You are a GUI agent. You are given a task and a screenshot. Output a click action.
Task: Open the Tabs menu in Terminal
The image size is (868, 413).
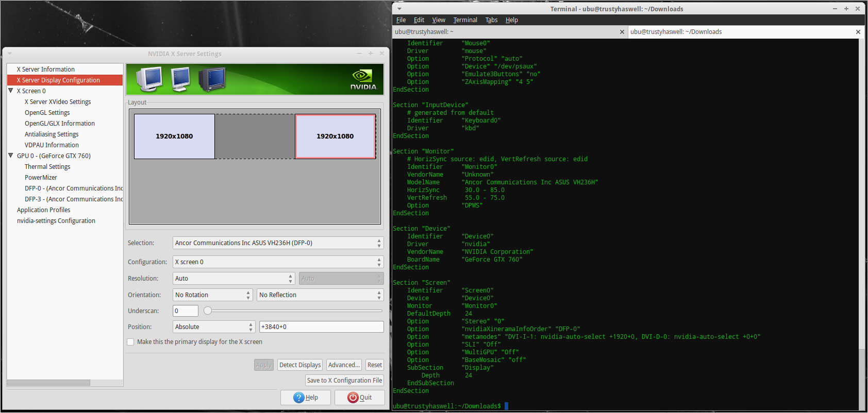pyautogui.click(x=492, y=20)
